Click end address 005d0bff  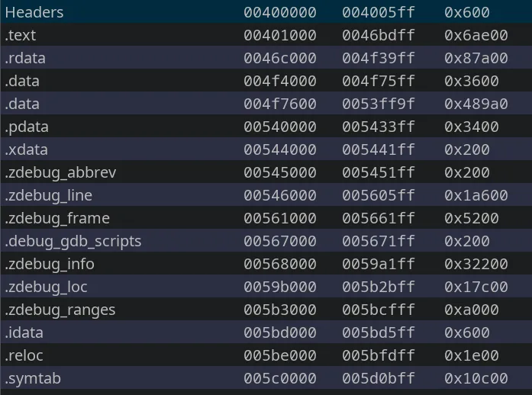[379, 379]
